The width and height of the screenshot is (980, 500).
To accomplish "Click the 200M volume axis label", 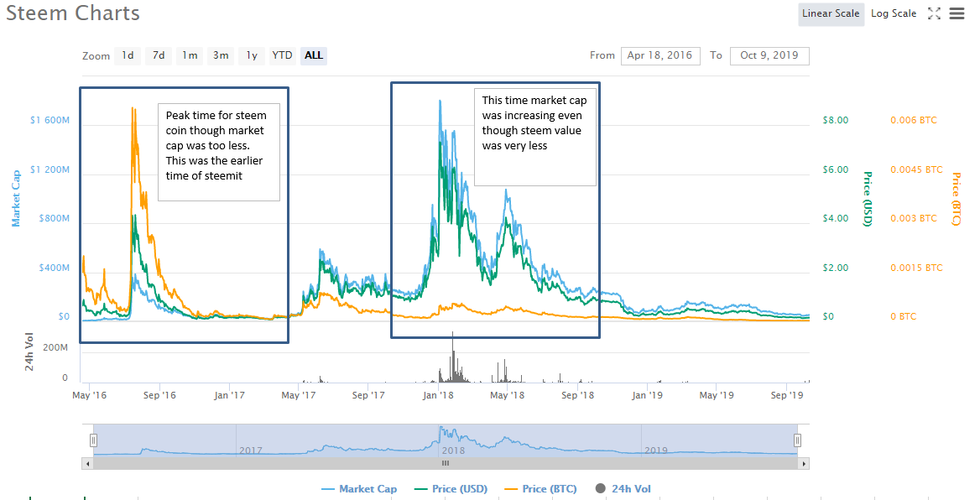I will (55, 347).
